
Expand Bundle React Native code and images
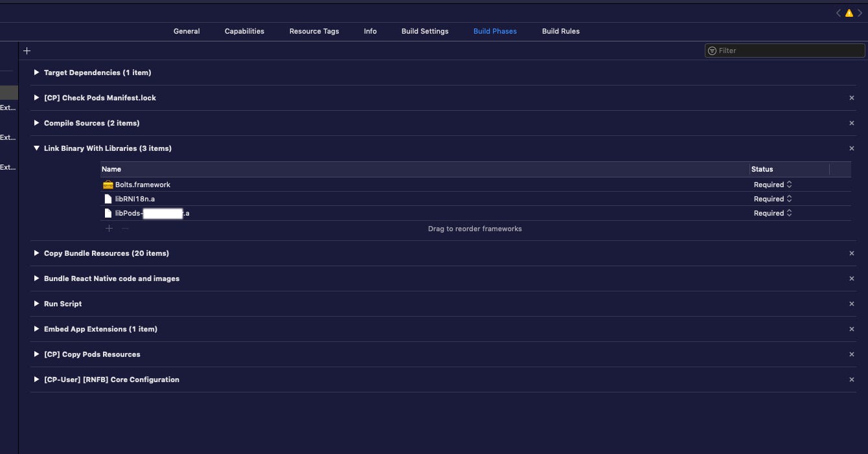(x=36, y=278)
